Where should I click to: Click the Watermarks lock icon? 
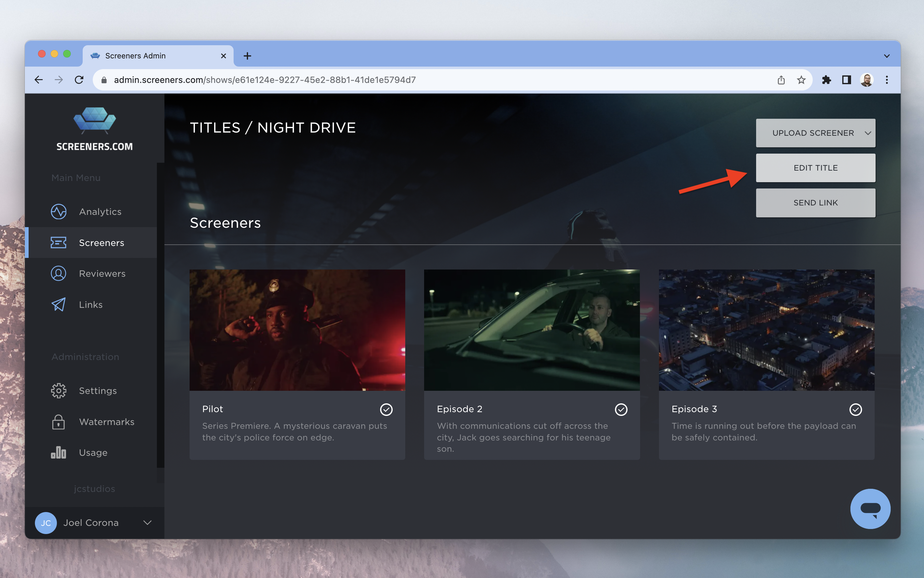pyautogui.click(x=58, y=422)
